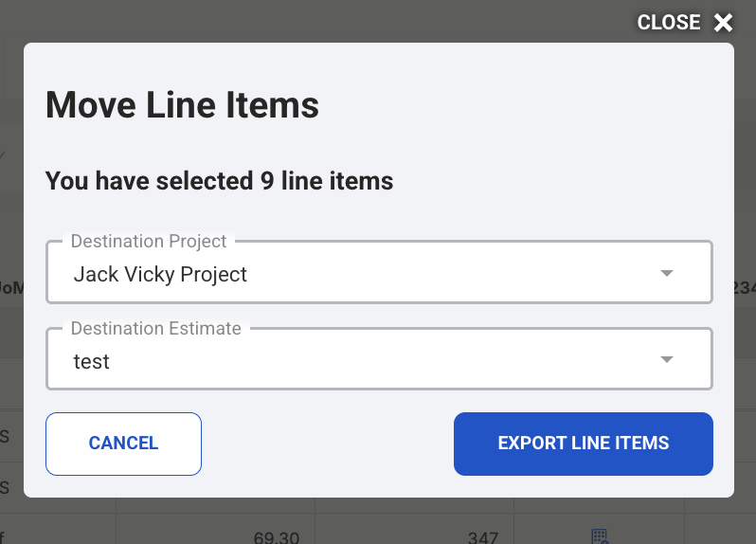Screen dimensions: 756x544
Task: Click the 'test' value text
Action: [x=92, y=362]
